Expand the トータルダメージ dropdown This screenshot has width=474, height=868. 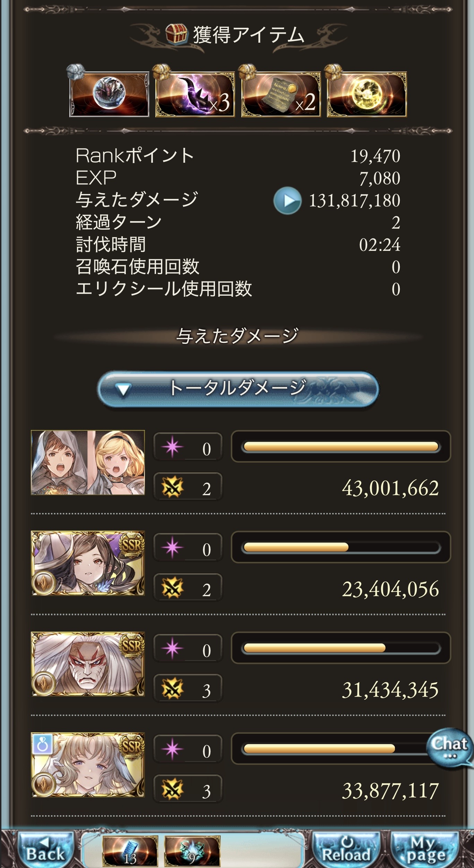(238, 389)
